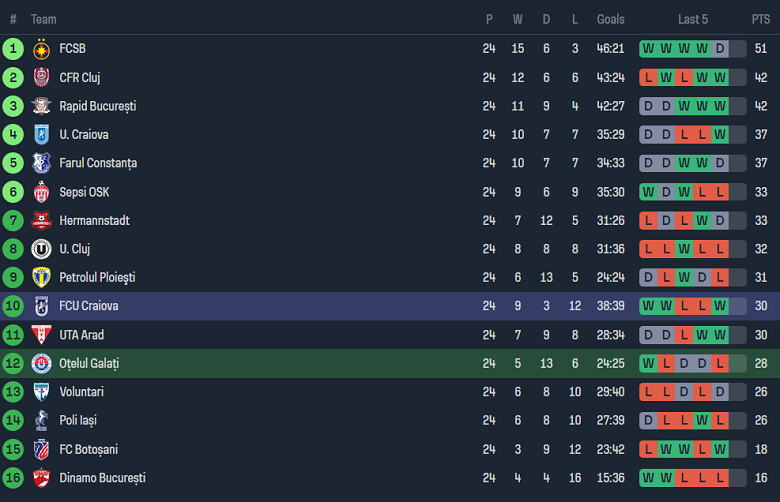The height and width of the screenshot is (502, 780).
Task: Sort table by PTS column header
Action: 761,19
